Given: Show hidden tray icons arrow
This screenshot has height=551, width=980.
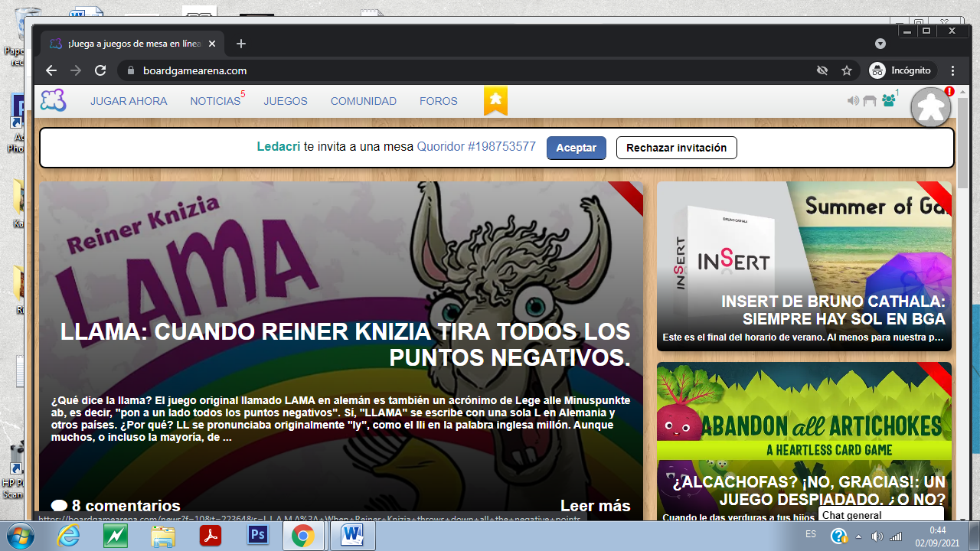Looking at the screenshot, I should (860, 536).
